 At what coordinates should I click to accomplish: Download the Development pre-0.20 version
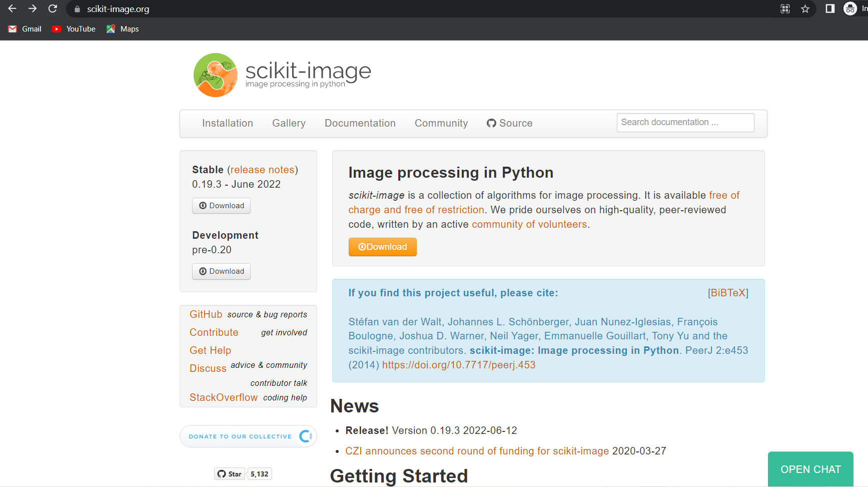coord(221,271)
